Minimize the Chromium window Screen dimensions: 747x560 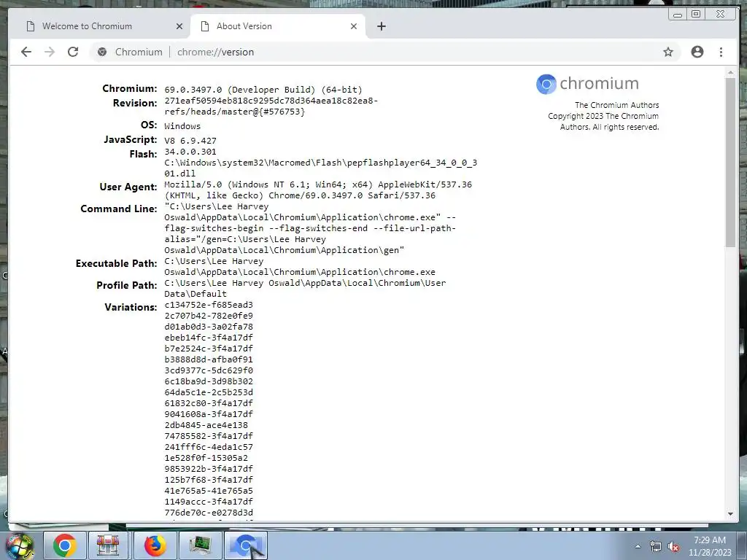(678, 15)
